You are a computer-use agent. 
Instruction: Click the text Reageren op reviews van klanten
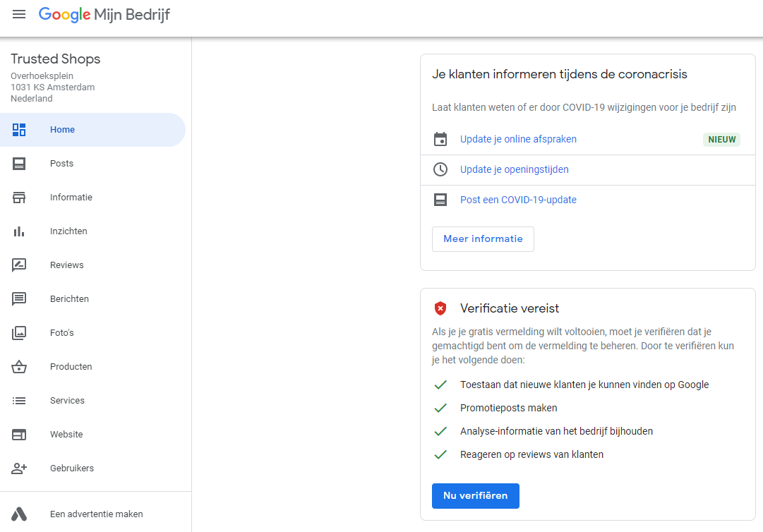532,454
